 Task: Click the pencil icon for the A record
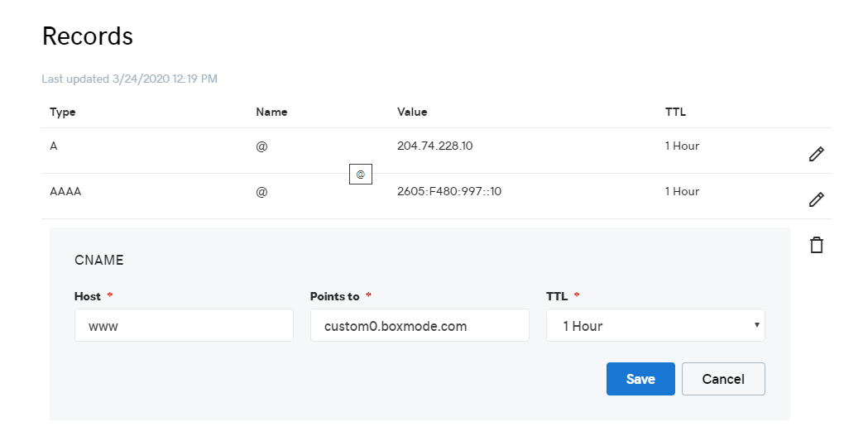pyautogui.click(x=816, y=154)
